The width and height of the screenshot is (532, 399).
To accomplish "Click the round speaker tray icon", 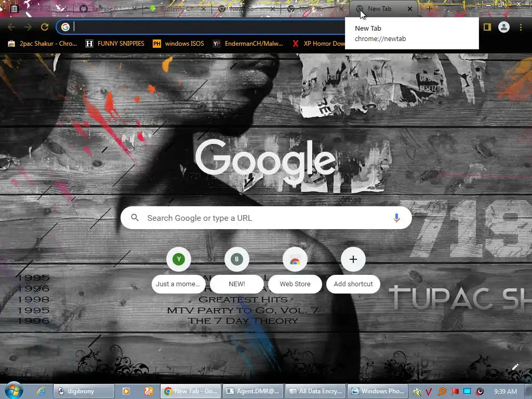I will pyautogui.click(x=480, y=392).
